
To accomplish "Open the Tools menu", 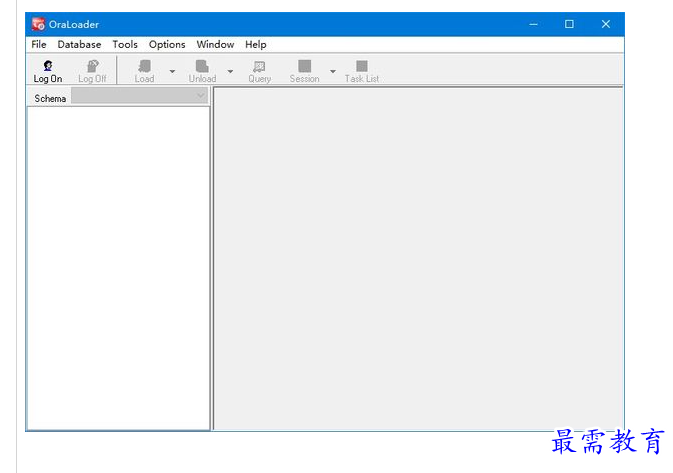I will 125,44.
